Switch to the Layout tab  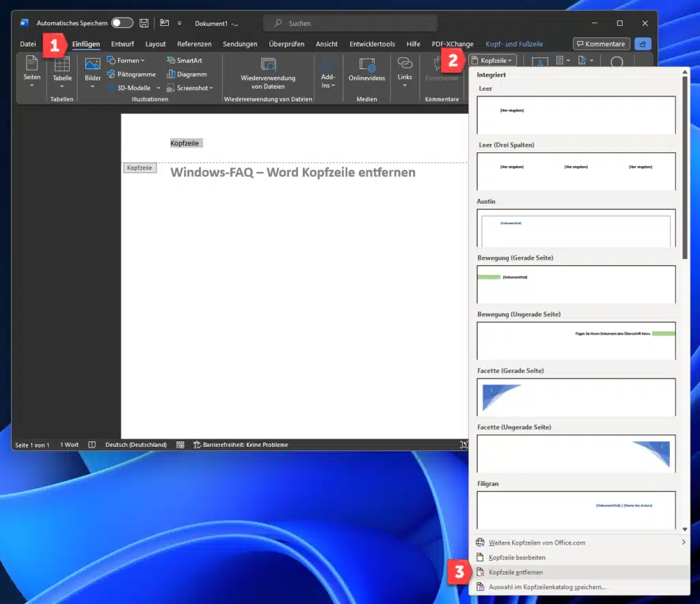coord(155,44)
